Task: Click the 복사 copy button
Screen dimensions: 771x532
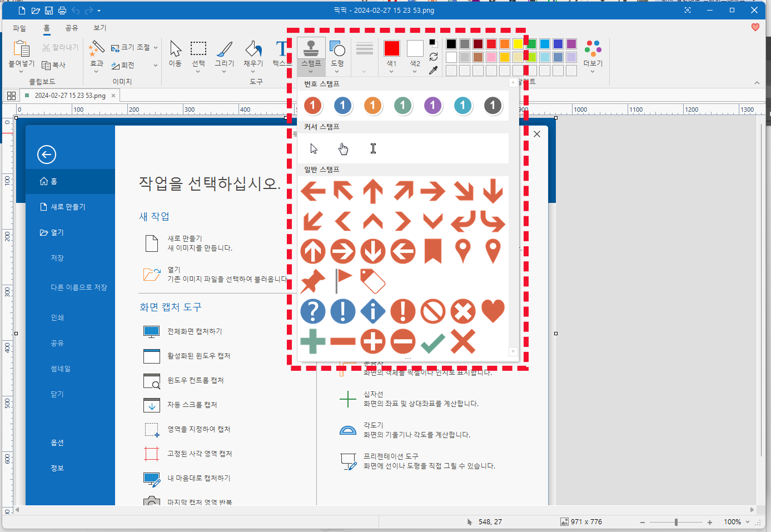Action: pyautogui.click(x=54, y=65)
